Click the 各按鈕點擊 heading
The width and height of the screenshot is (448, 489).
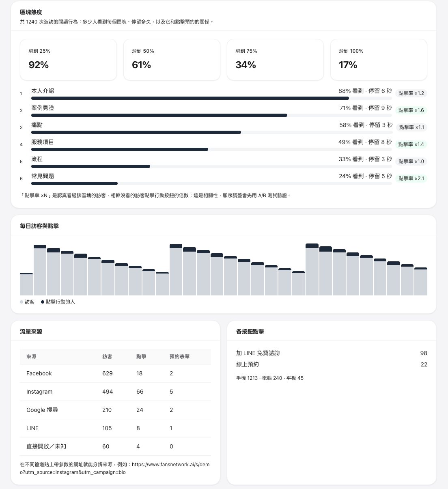[250, 332]
